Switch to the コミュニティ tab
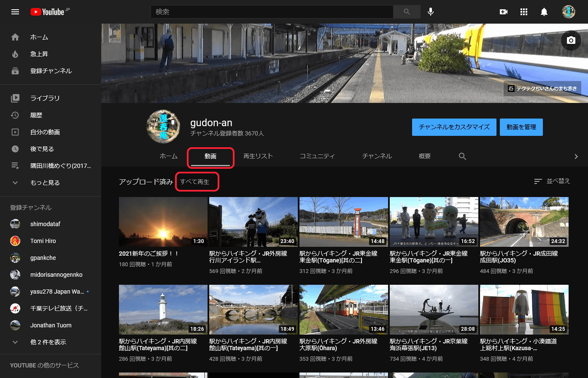588x378 pixels. (x=317, y=156)
